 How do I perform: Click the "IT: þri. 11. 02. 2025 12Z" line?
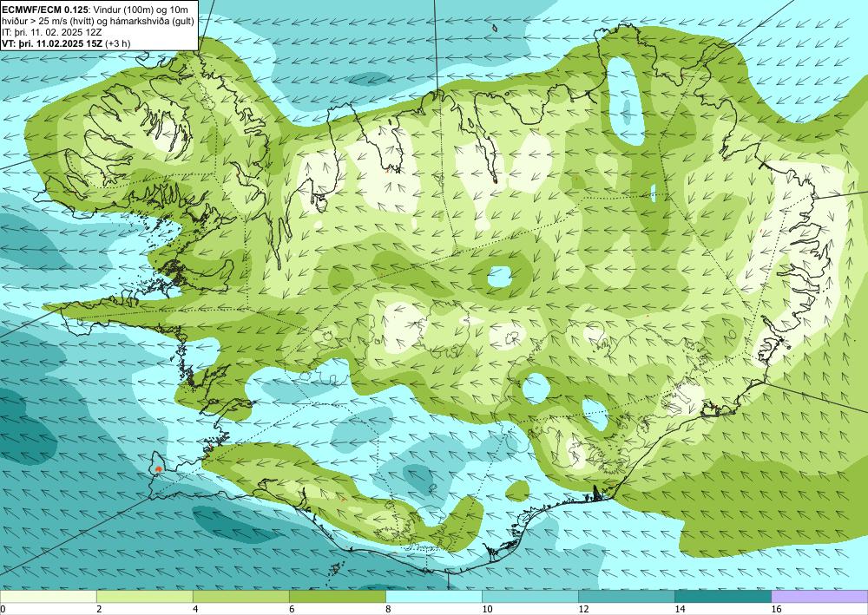(x=51, y=31)
